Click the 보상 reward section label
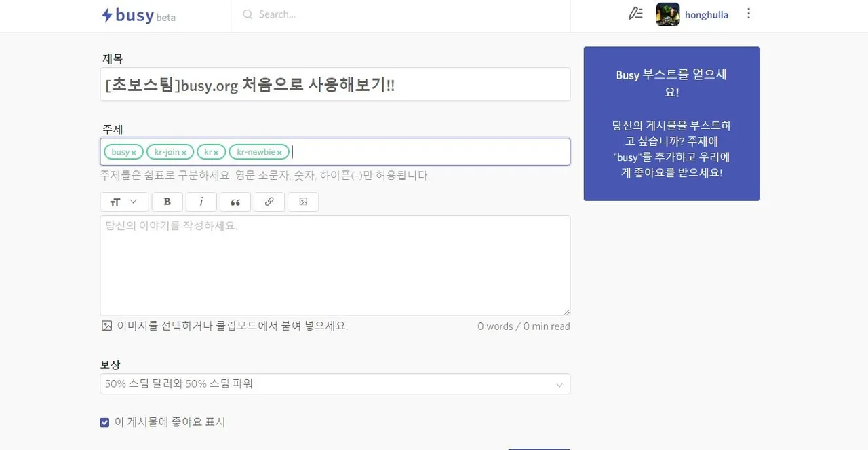This screenshot has height=450, width=868. coord(111,364)
